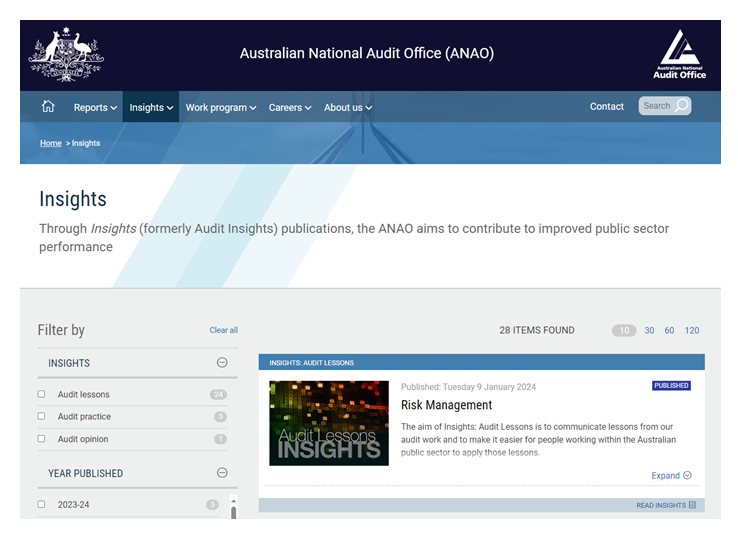Collapse the INSIGHTS filter section
This screenshot has width=738, height=536.
[222, 362]
